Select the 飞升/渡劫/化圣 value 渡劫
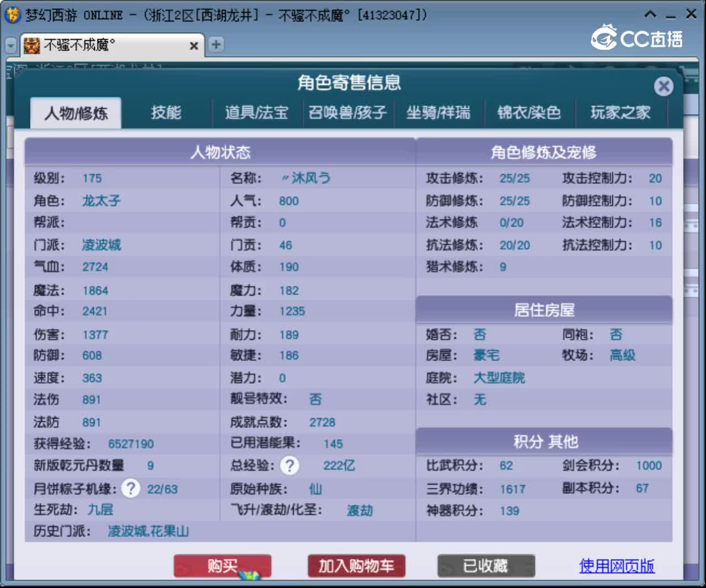This screenshot has width=706, height=588. pyautogui.click(x=360, y=510)
